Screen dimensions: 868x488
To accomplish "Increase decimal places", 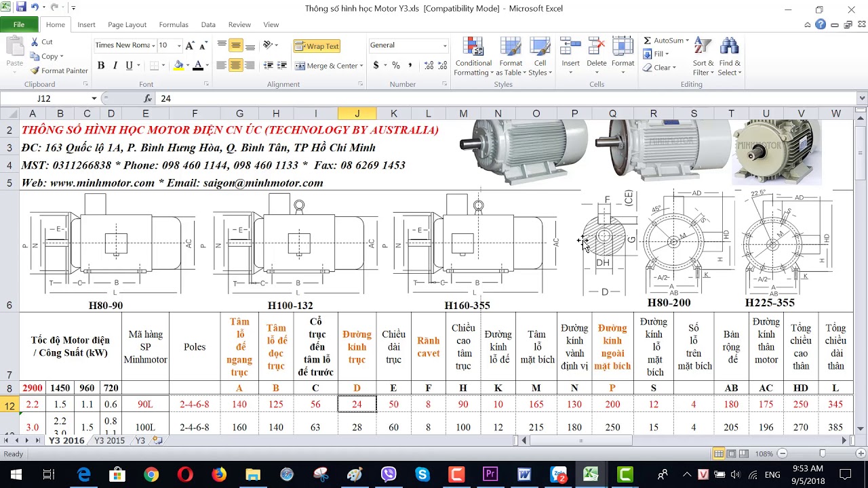I will pyautogui.click(x=429, y=66).
